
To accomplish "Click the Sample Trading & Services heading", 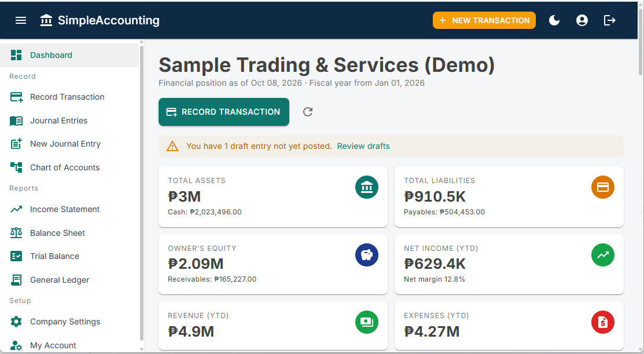I will click(326, 65).
